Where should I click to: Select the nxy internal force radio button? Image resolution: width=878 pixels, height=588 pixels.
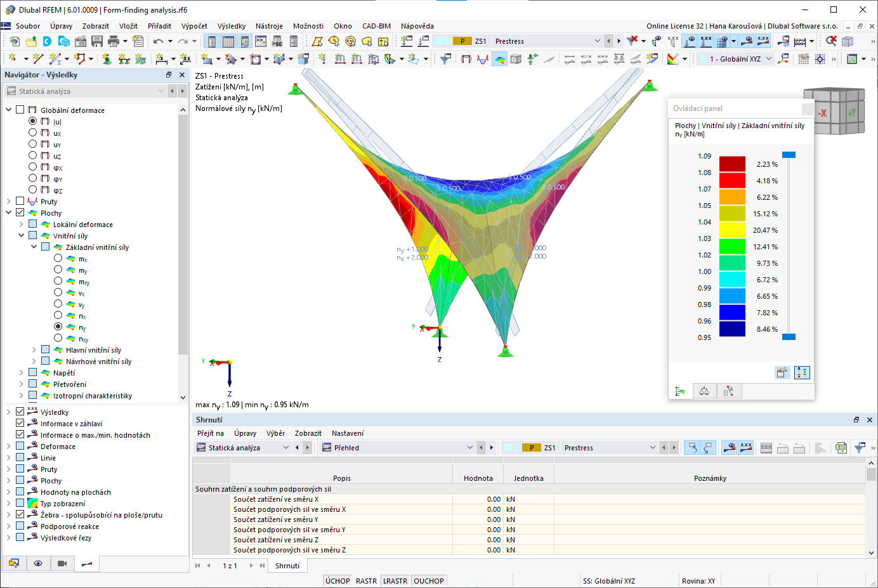pos(58,338)
